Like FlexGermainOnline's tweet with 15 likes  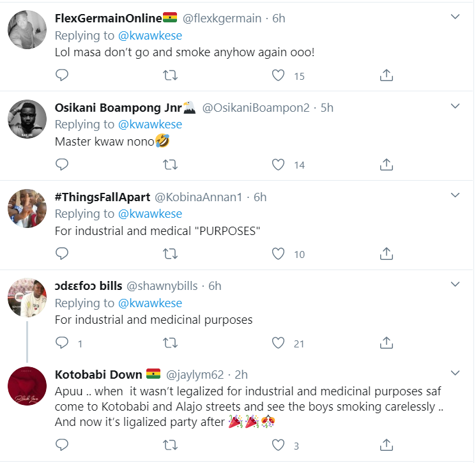coord(278,75)
